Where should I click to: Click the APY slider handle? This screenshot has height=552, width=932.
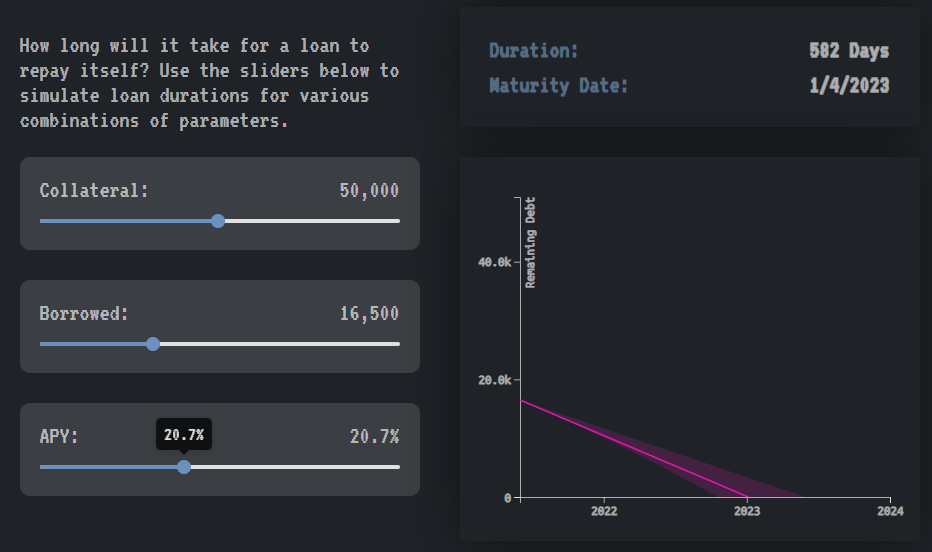184,467
